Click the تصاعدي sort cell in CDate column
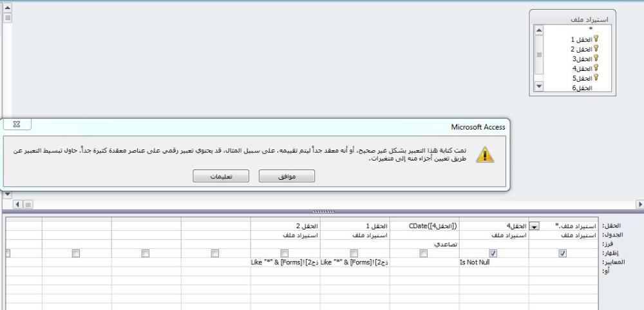The height and width of the screenshot is (310, 644). [424, 245]
